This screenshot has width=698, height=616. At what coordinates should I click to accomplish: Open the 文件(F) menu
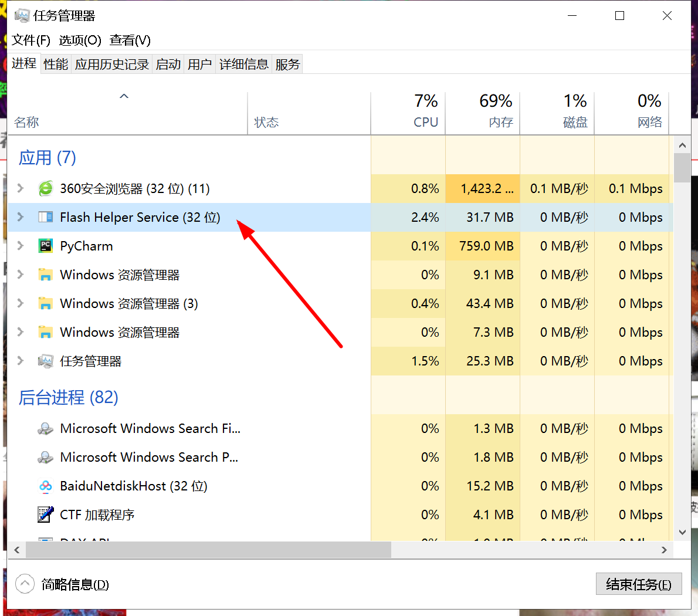[31, 40]
